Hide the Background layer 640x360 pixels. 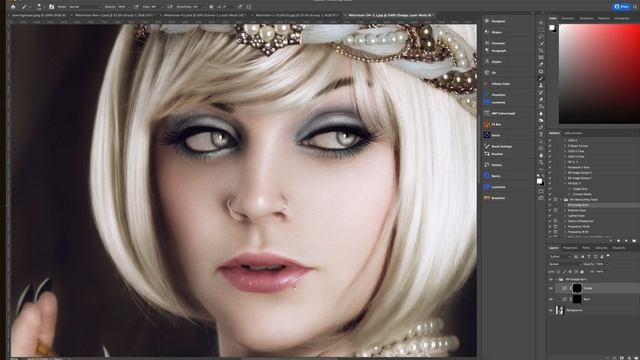tap(551, 310)
